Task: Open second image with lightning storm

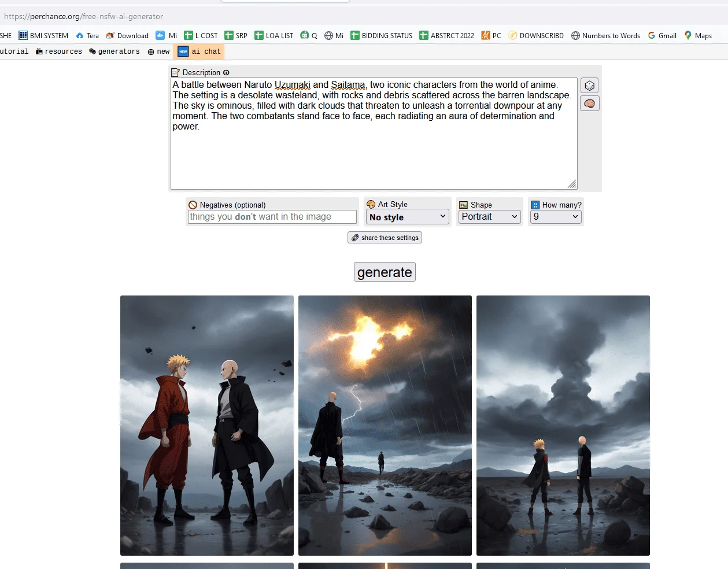Action: (x=385, y=426)
